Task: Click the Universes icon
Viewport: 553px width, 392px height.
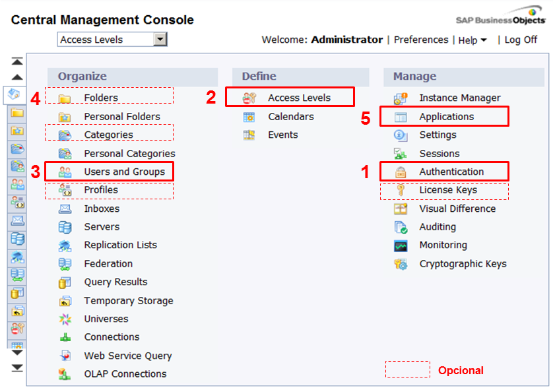Action: [x=65, y=319]
